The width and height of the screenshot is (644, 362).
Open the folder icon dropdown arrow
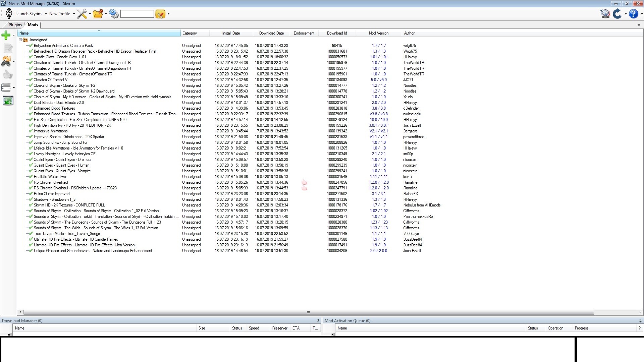[106, 14]
